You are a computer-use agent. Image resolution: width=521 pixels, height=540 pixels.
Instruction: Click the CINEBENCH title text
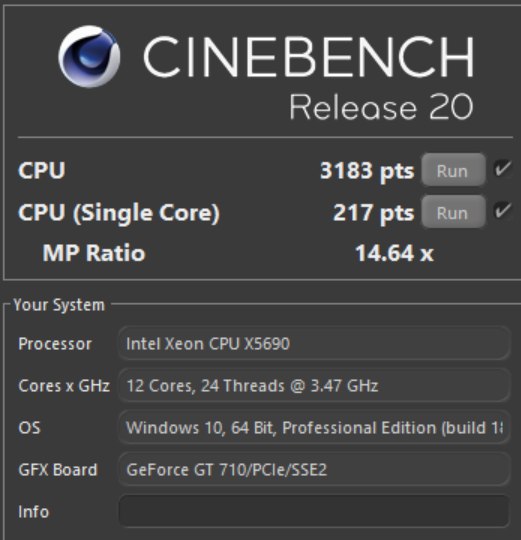[309, 56]
